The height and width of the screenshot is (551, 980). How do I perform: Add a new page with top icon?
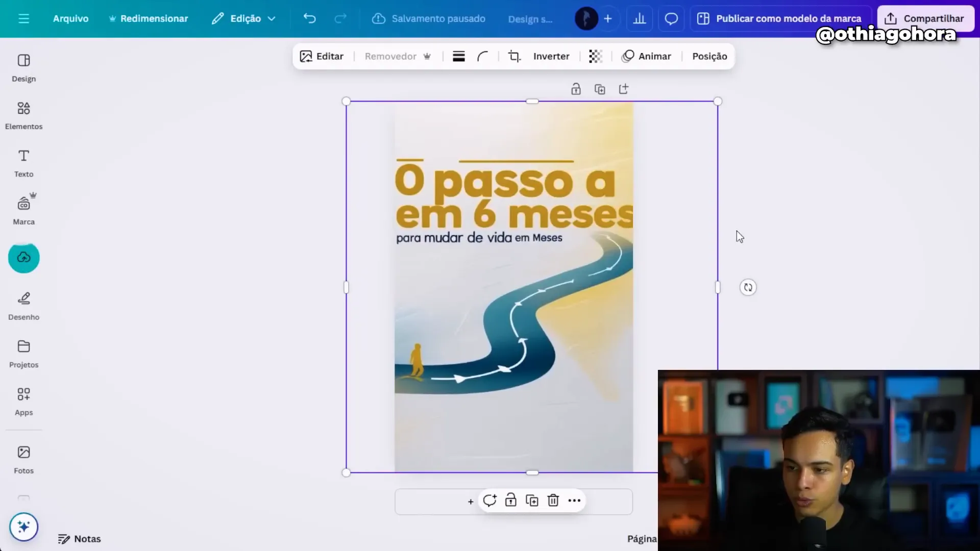tap(624, 89)
